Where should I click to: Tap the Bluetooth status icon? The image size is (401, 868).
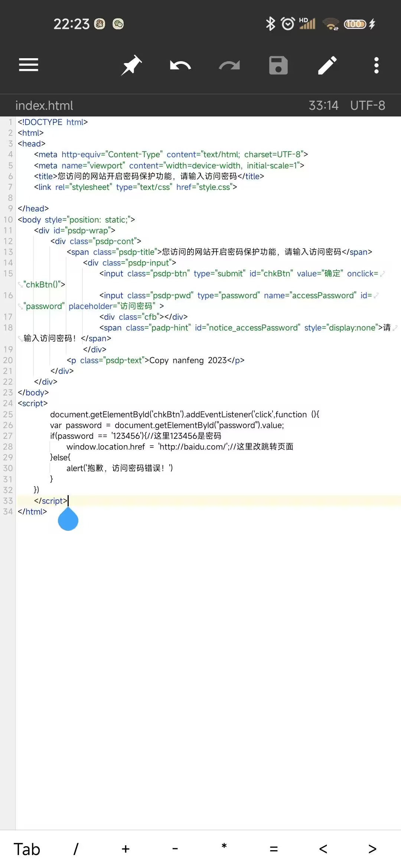pos(270,24)
